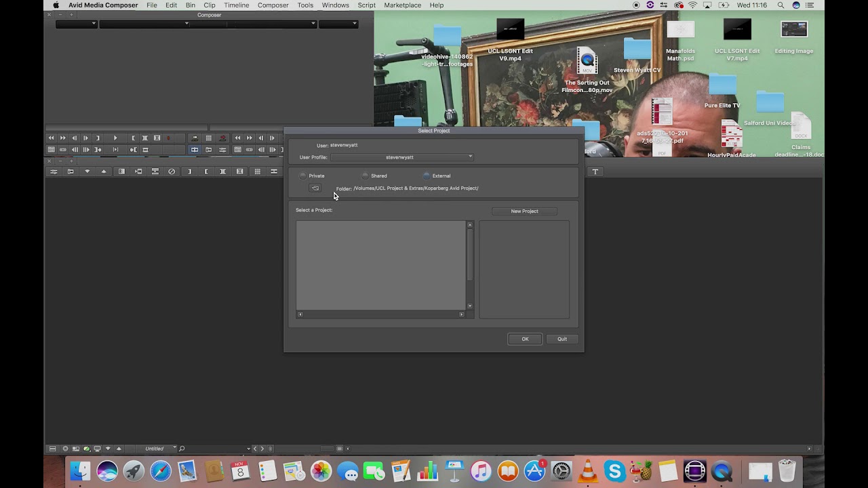Click the sliders icon below the Overwrite button
Viewport: 868px width, 488px height.
(222, 150)
